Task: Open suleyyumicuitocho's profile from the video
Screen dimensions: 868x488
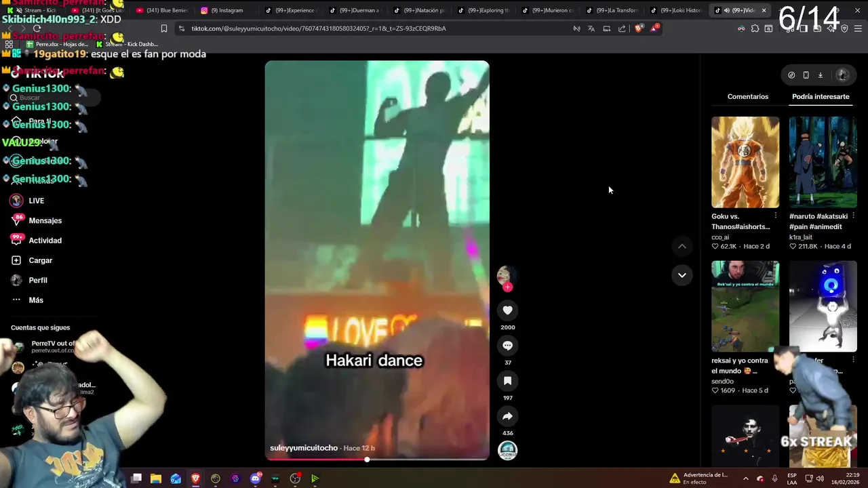Action: pyautogui.click(x=304, y=448)
